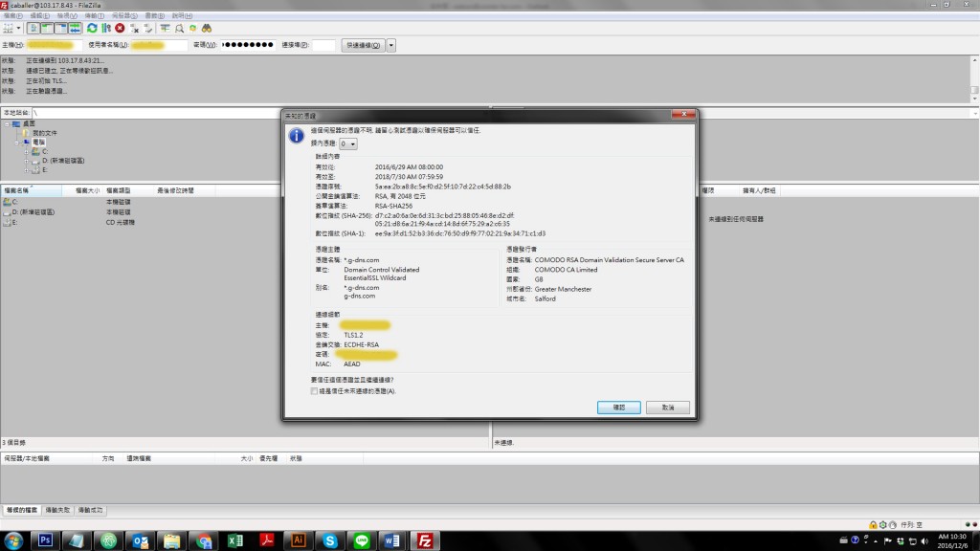Open the 伺服器(S) menu
This screenshot has width=980, height=551.
(124, 15)
